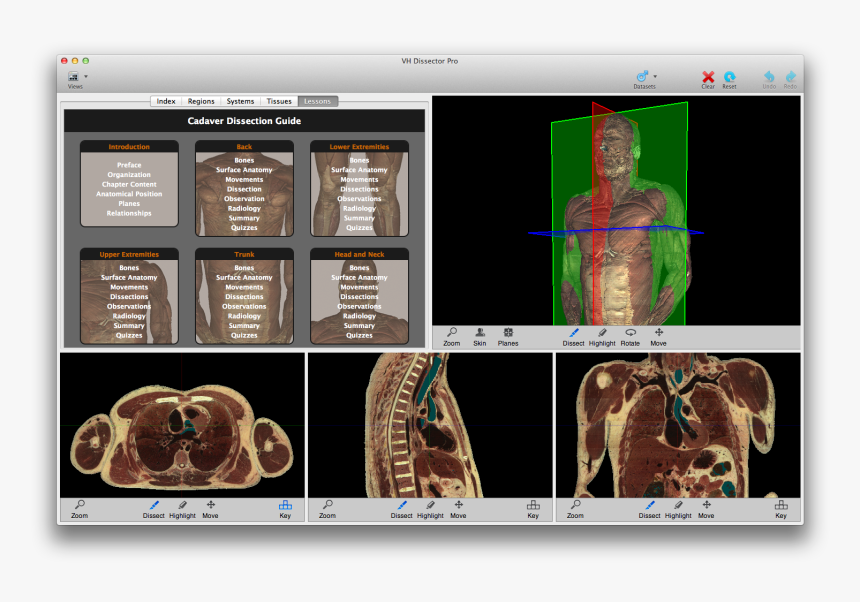Open Preface in the Introduction card

129,165
